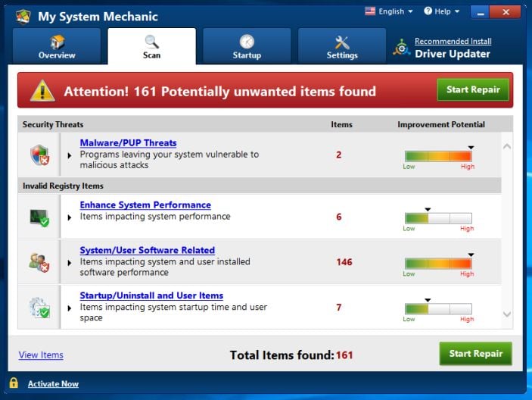Expand the System/User Software Related row arrow
532x400 pixels.
70,263
